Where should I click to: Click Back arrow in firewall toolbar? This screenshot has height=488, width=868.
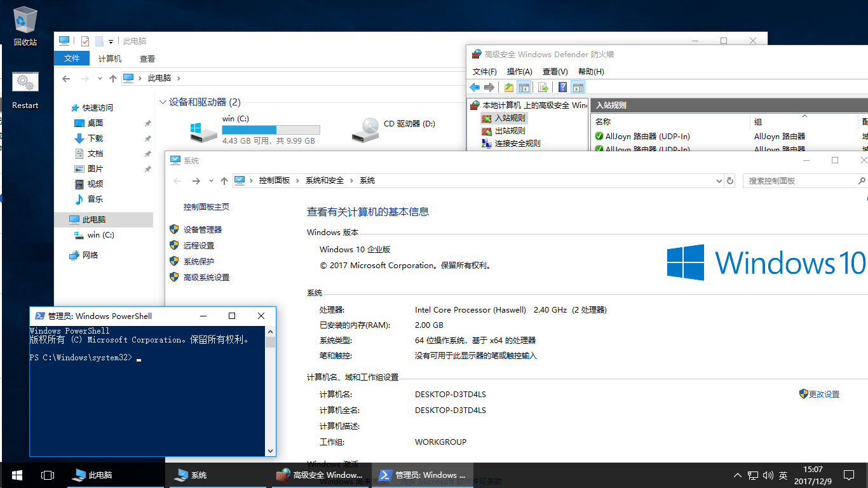[x=475, y=87]
